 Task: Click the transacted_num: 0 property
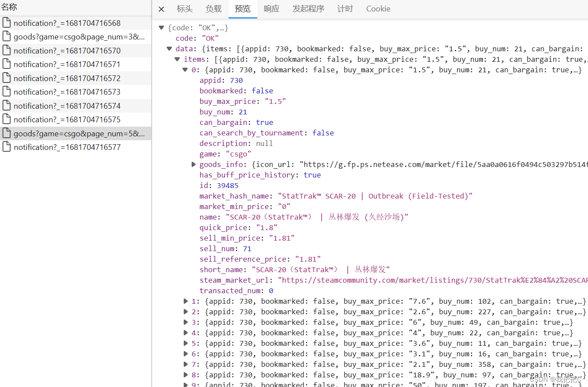tap(236, 291)
